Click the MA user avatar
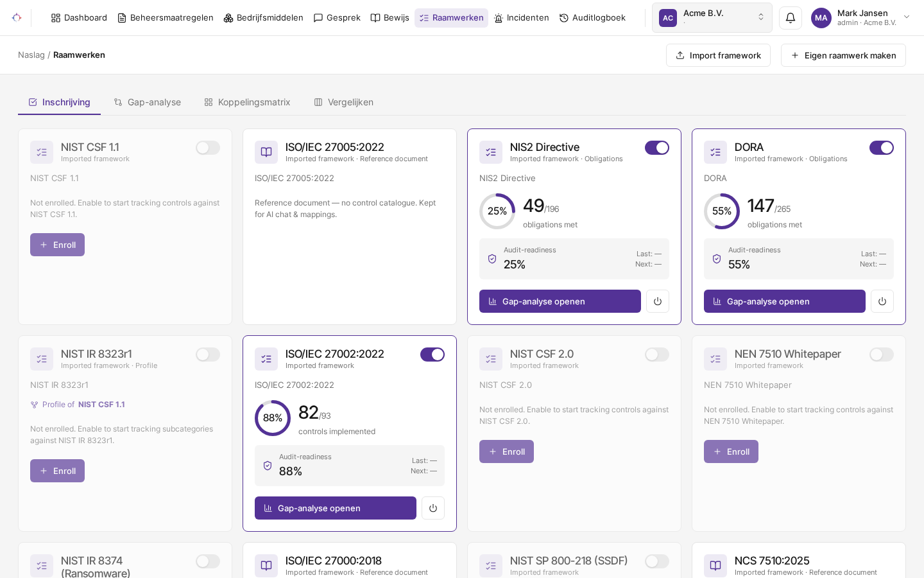Viewport: 924px width, 578px height. 821,18
